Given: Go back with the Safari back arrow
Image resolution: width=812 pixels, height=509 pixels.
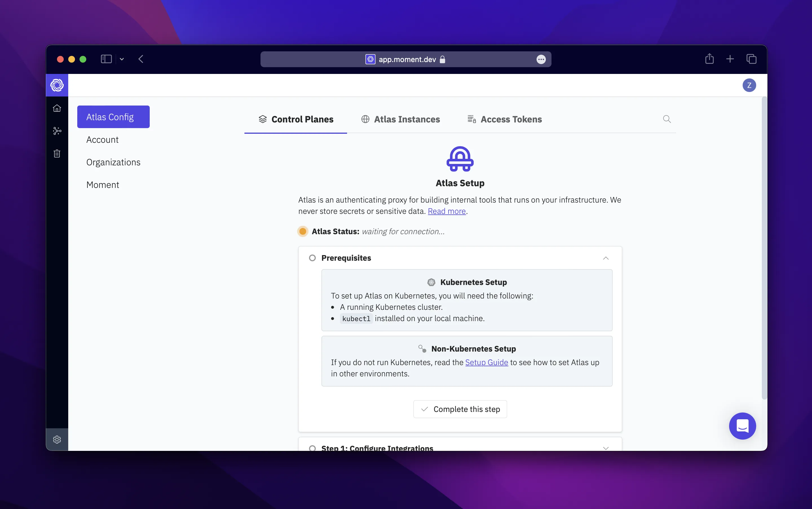Looking at the screenshot, I should point(141,59).
